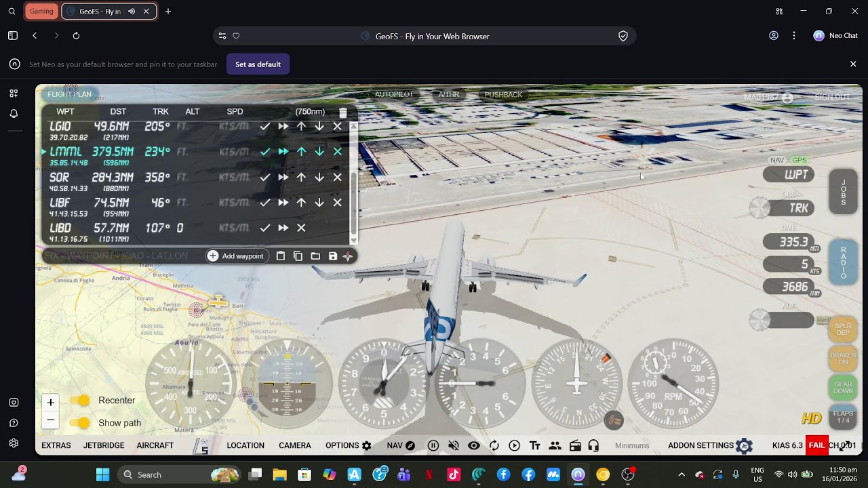Skip directly to the LIBD waypoint
Screen dimensions: 868x488
coord(283,228)
